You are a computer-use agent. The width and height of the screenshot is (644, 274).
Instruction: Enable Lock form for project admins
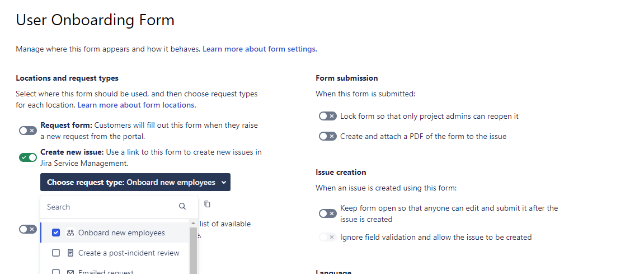coord(327,116)
